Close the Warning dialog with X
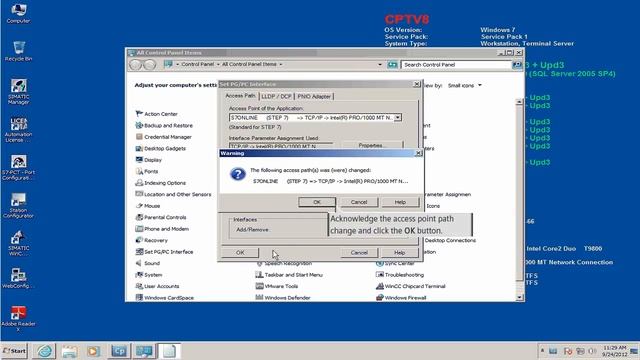 418,153
